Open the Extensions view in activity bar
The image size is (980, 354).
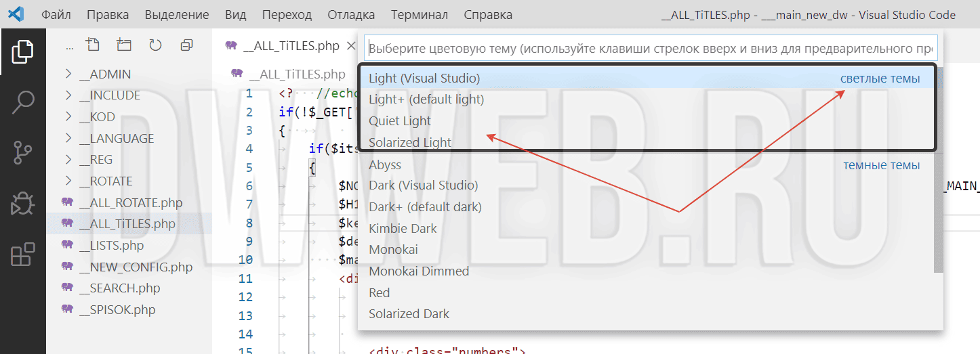coord(23,255)
